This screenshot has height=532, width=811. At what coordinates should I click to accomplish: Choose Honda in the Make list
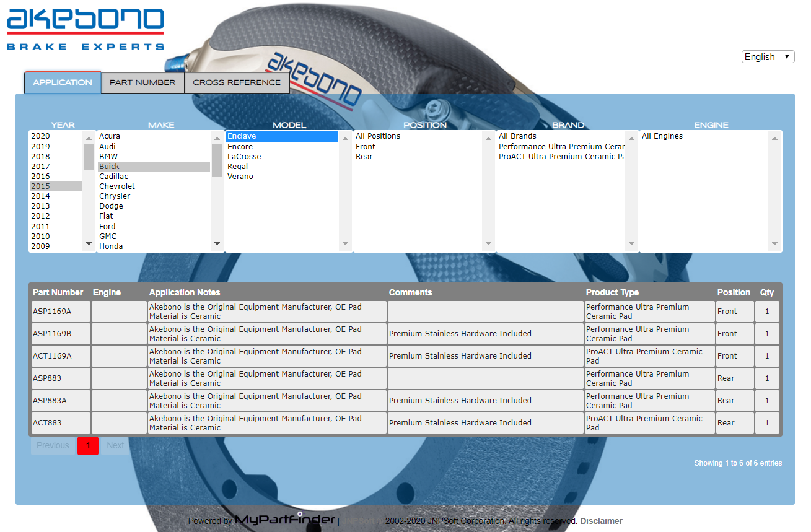click(154, 246)
